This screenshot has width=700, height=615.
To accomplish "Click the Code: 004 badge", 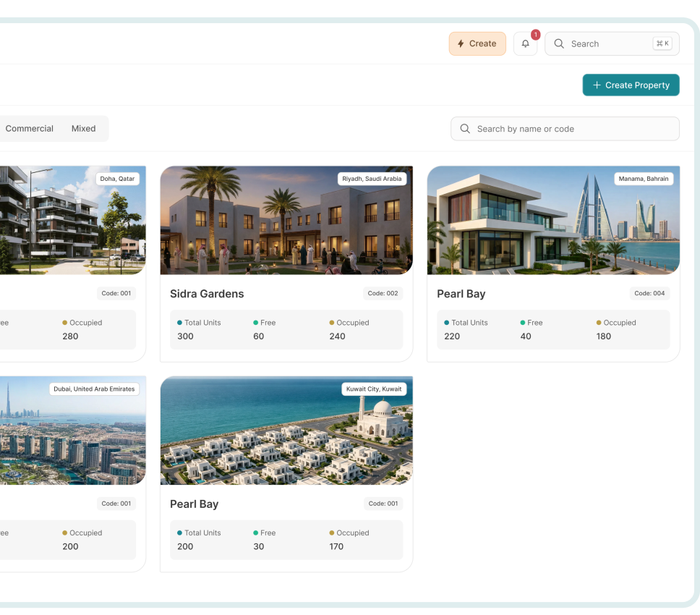I will [649, 294].
